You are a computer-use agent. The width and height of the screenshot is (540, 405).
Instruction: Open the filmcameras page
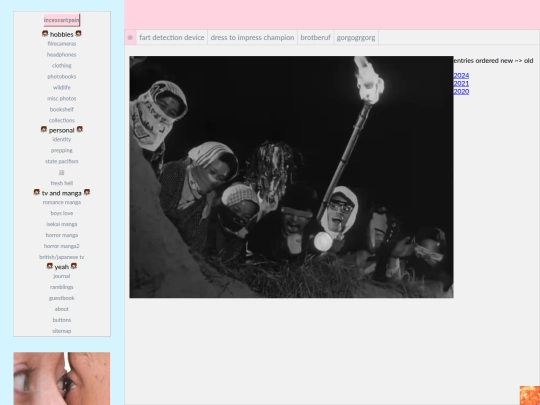click(62, 44)
